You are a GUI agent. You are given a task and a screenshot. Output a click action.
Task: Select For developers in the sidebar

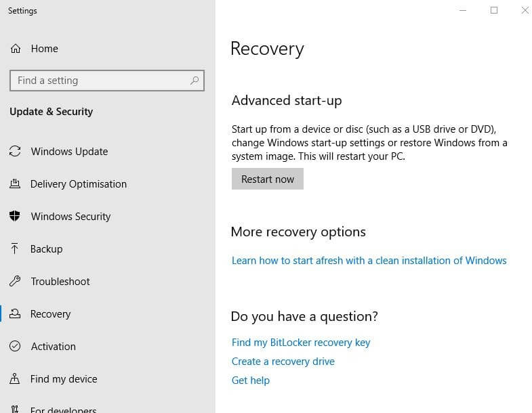(64, 409)
